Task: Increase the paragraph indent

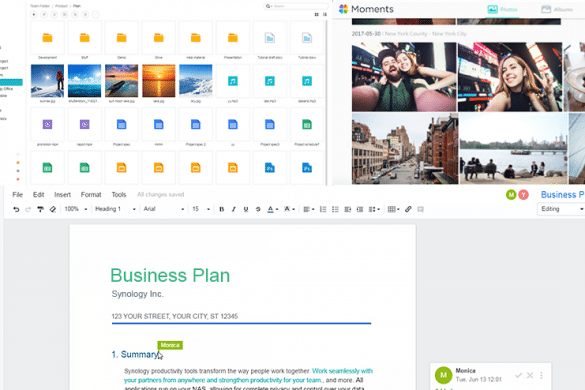Action: click(x=360, y=209)
